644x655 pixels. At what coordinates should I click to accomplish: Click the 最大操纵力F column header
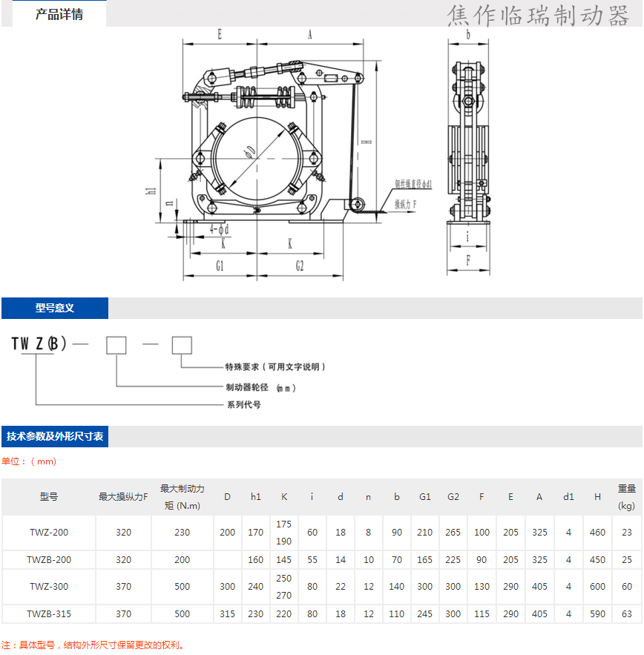coord(123,497)
